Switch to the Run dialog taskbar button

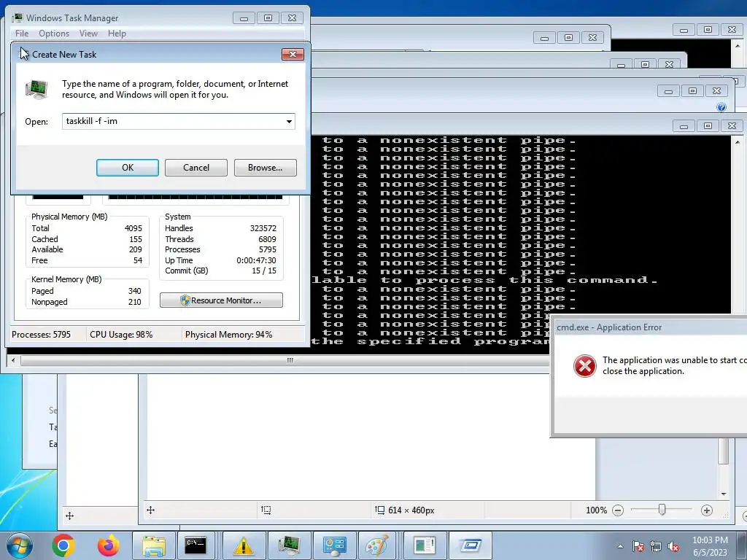click(471, 545)
